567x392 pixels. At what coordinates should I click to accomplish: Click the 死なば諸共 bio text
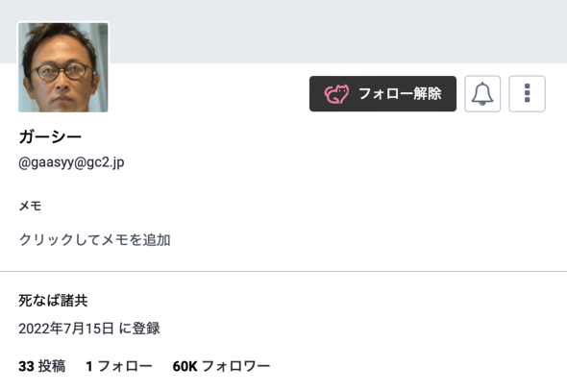tap(53, 300)
